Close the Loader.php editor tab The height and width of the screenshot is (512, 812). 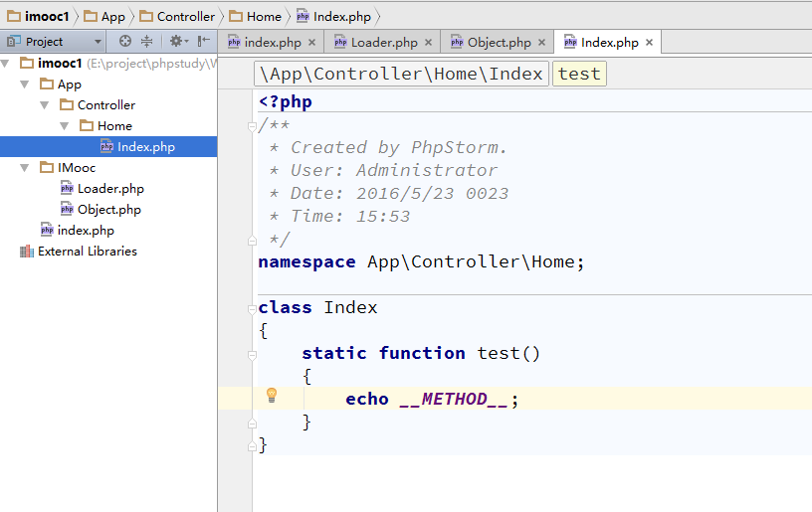428,43
